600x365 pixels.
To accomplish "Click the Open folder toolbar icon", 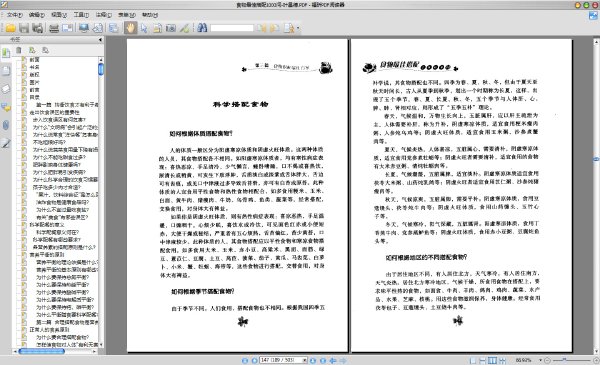I will click(x=10, y=28).
